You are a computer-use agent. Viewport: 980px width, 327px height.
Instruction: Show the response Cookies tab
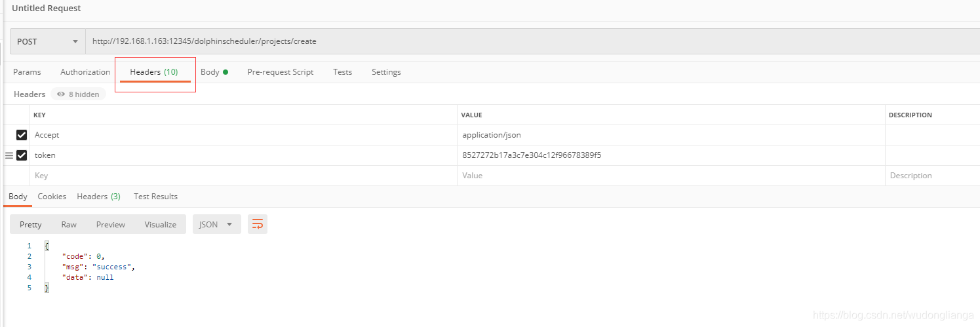point(52,197)
